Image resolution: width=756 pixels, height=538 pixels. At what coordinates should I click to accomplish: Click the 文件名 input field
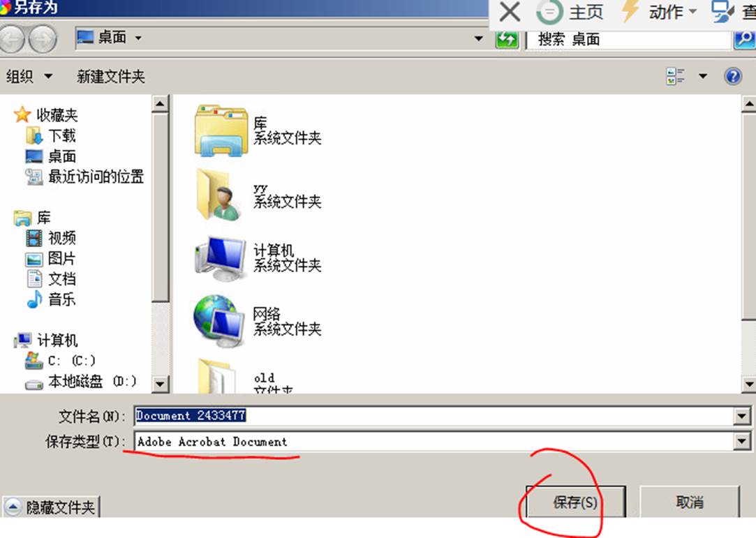pos(434,416)
